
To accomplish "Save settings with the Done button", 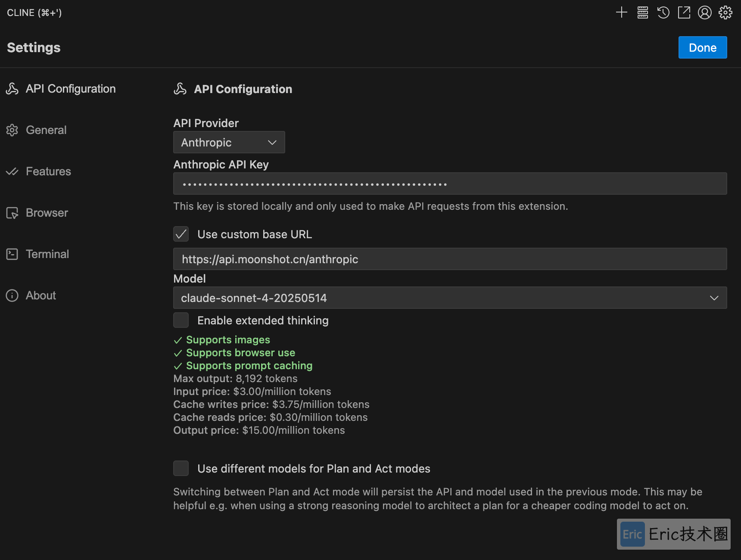I will [703, 47].
